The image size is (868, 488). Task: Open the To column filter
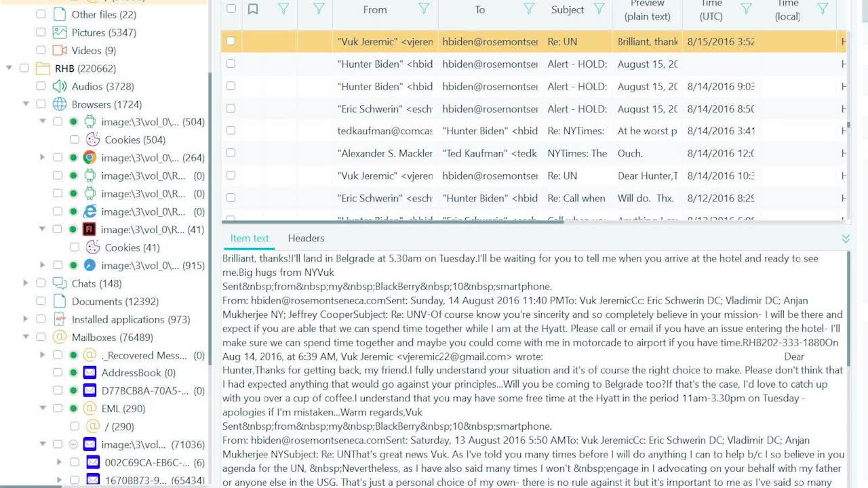529,9
